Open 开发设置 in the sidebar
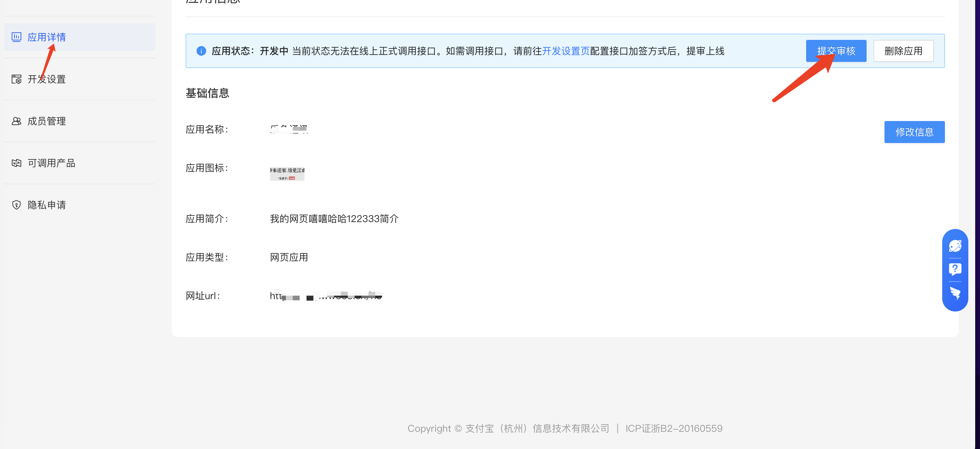980x449 pixels. [79, 79]
